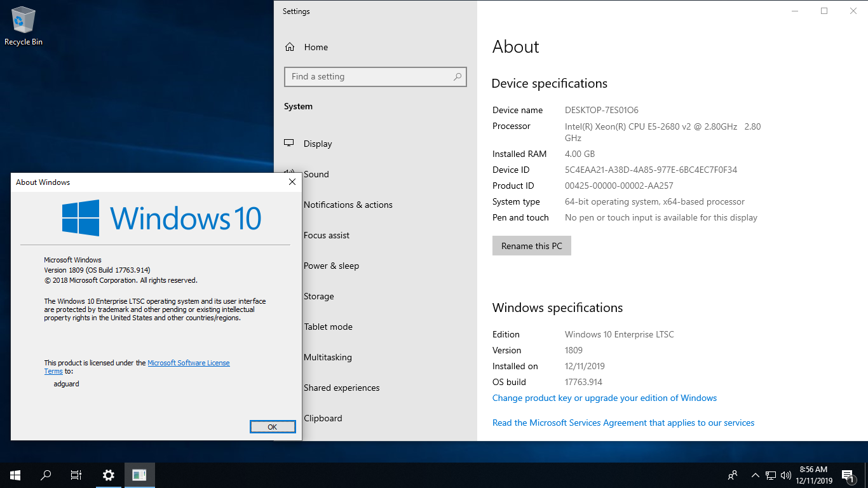Screen dimensions: 868x488
Task: Open the Microsoft Services Agreement link
Action: click(623, 423)
